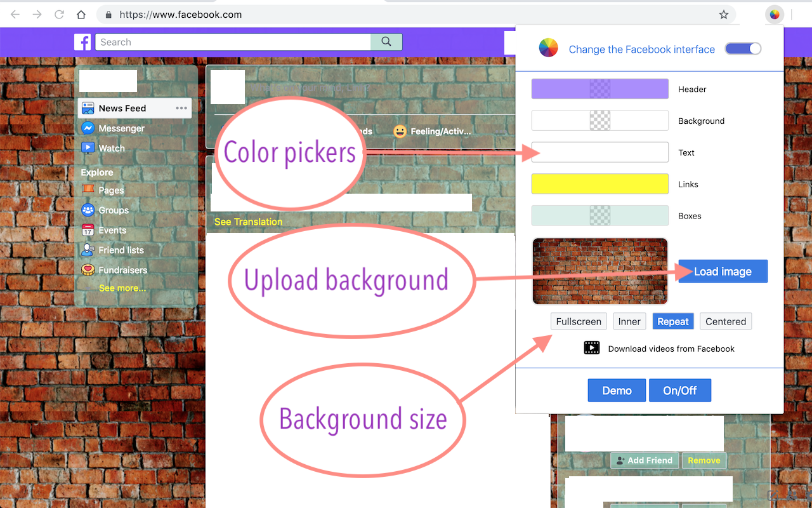Bookmark this page with the star icon
This screenshot has width=812, height=508.
[x=723, y=15]
